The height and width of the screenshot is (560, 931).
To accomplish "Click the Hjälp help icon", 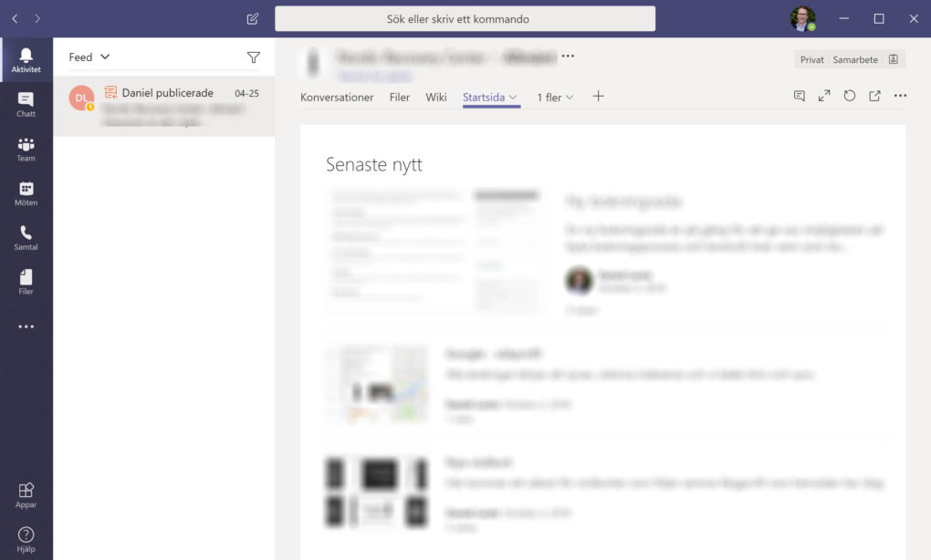I will (x=26, y=539).
